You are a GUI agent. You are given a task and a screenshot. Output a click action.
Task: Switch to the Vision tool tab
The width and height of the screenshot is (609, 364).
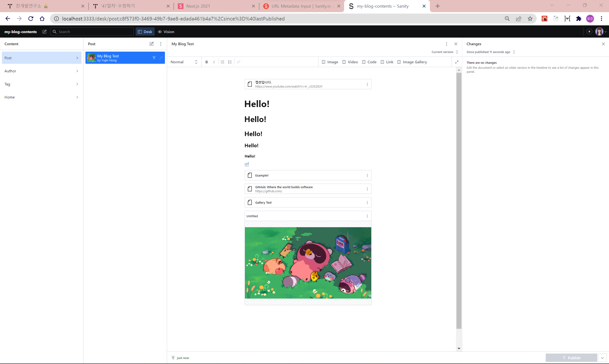point(166,32)
